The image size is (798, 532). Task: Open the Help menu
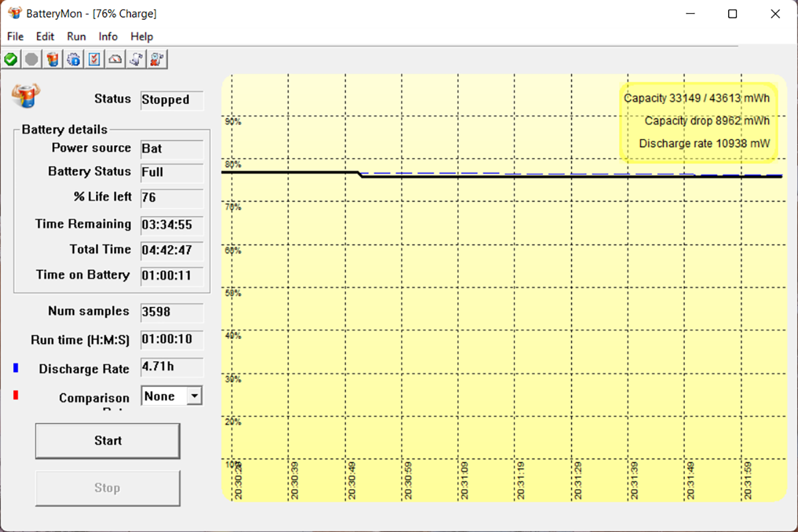(142, 37)
